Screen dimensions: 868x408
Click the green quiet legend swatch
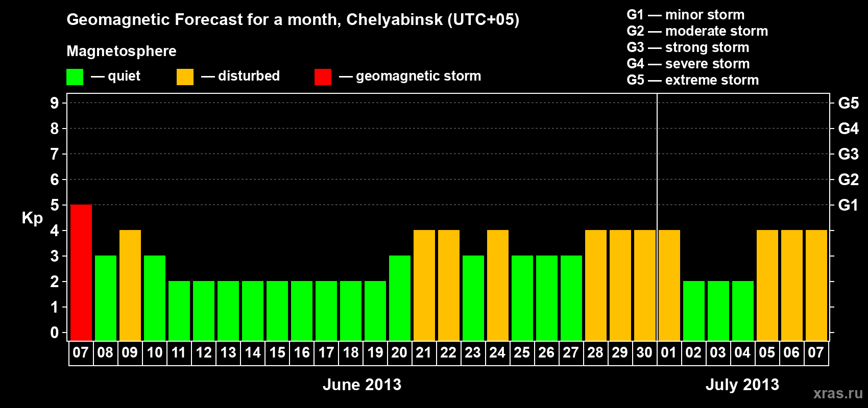75,77
